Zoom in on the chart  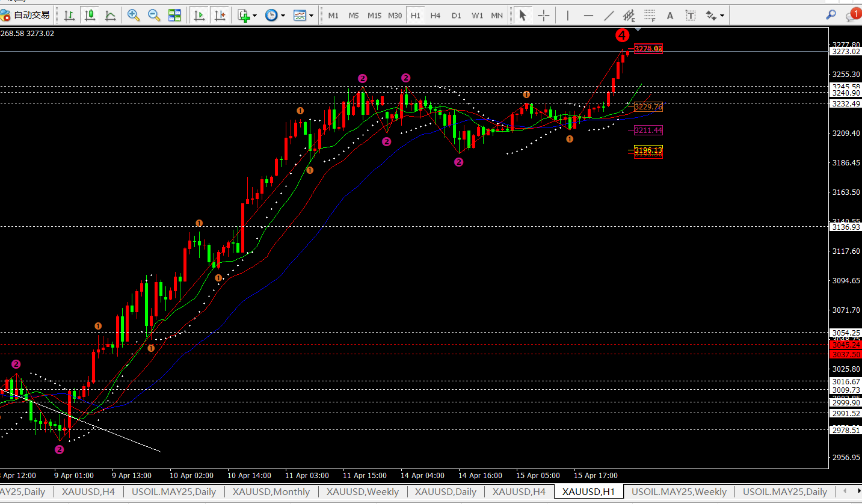pyautogui.click(x=134, y=15)
